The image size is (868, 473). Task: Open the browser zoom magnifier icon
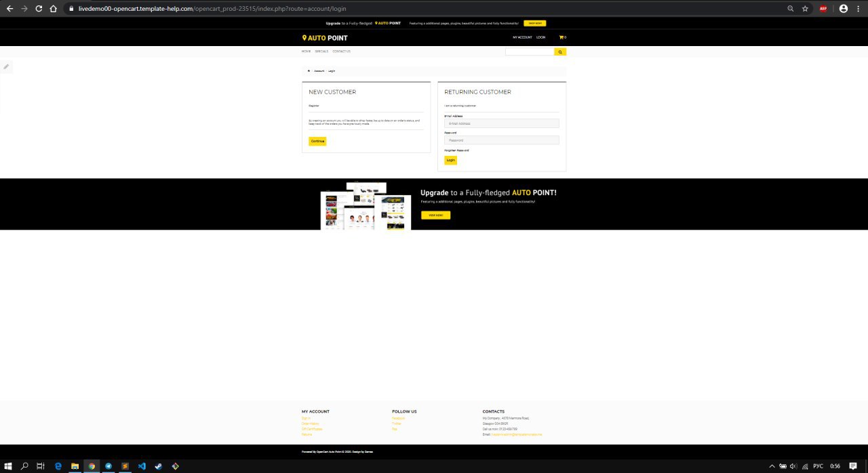791,9
